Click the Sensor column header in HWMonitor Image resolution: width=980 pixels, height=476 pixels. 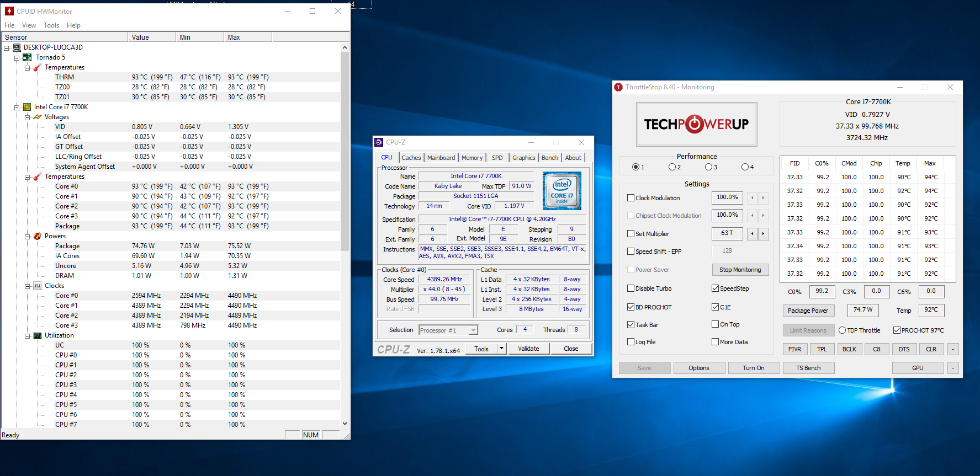[65, 38]
